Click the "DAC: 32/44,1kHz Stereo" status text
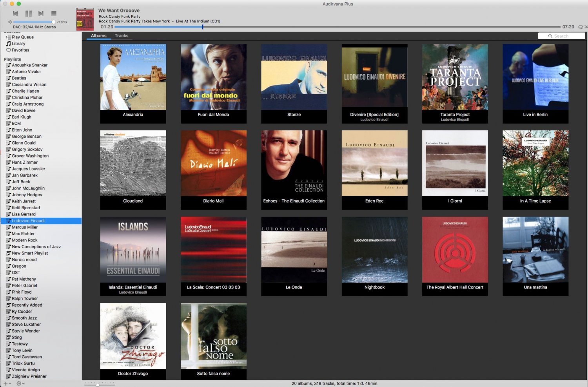Viewport: 588px width, 387px height. 34,27
